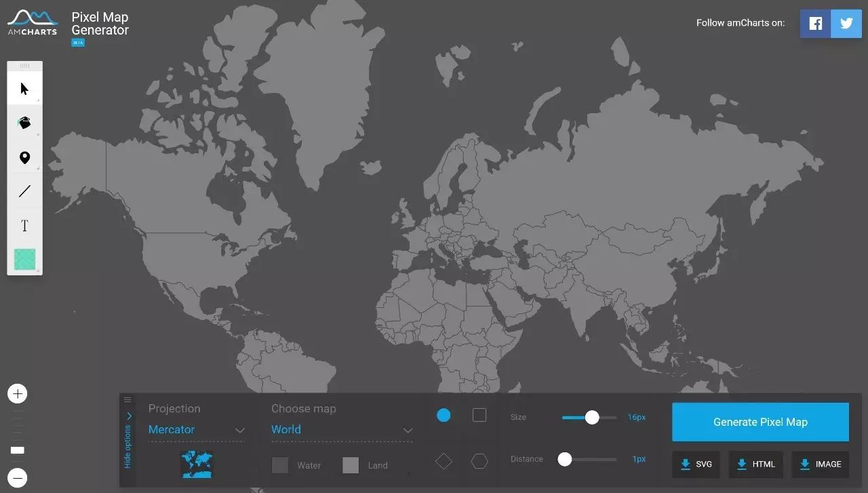Click the Size slider handle
The height and width of the screenshot is (493, 868).
(592, 417)
